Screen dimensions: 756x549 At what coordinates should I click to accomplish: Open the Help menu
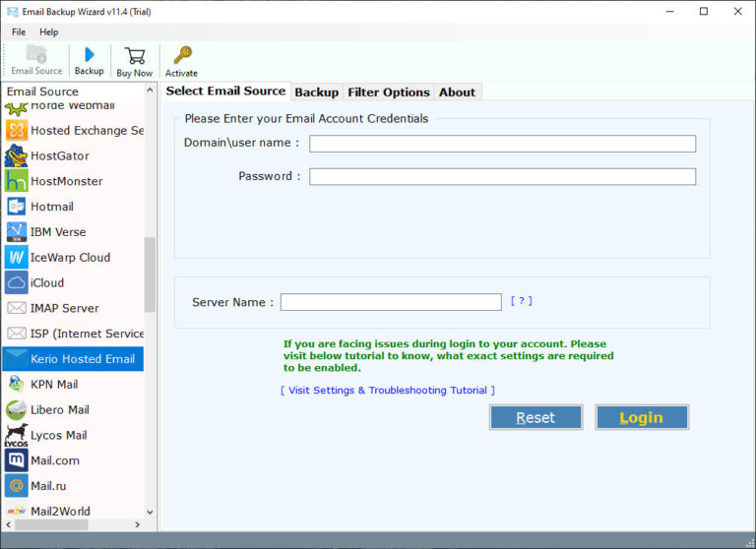[48, 32]
